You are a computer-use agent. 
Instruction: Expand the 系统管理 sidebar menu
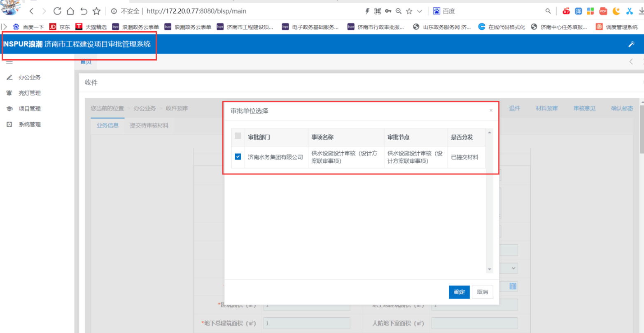[29, 124]
